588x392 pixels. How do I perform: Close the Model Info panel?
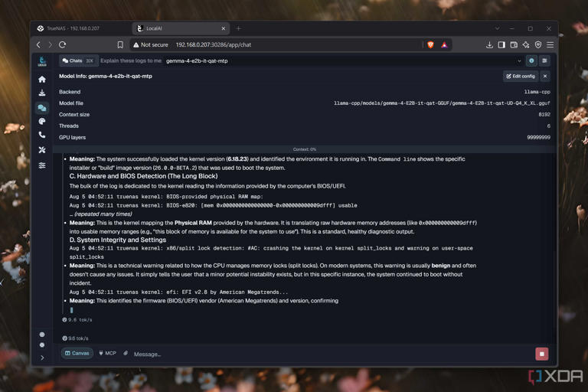coord(545,76)
